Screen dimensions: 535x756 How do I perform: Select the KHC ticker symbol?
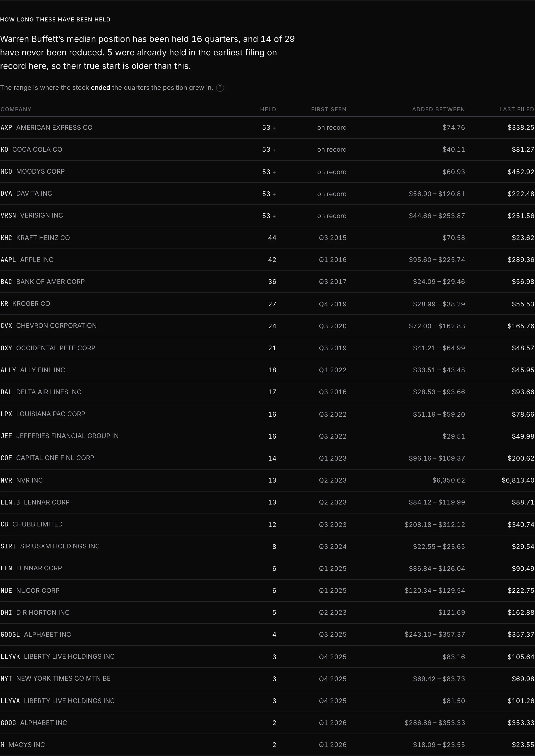click(x=6, y=238)
